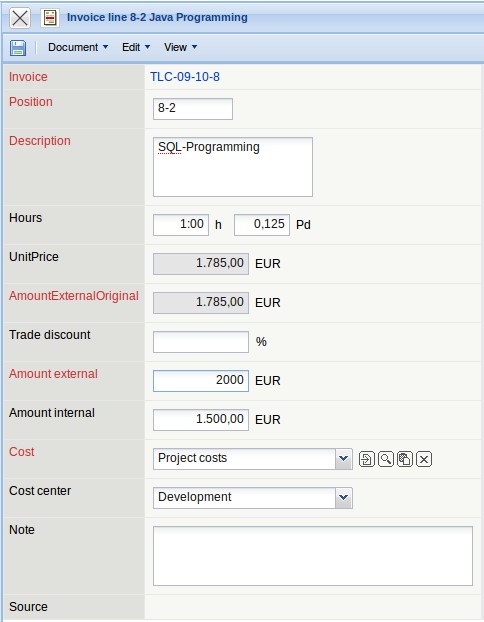The height and width of the screenshot is (622, 484).
Task: Click the Amount external field showing 2000
Action: coord(201,381)
